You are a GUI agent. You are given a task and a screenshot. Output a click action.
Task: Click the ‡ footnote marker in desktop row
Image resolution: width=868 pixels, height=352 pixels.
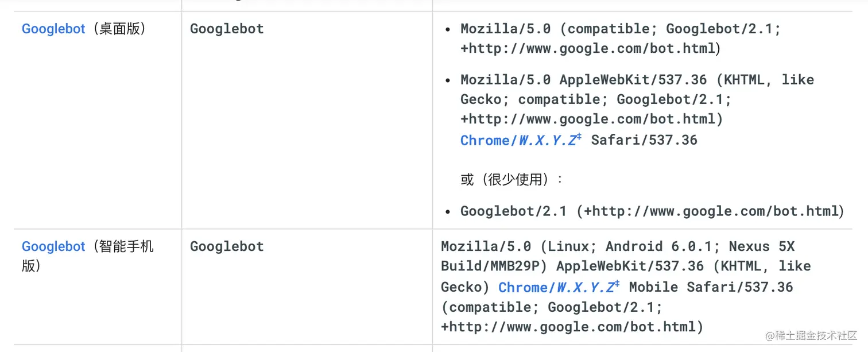[x=579, y=137]
